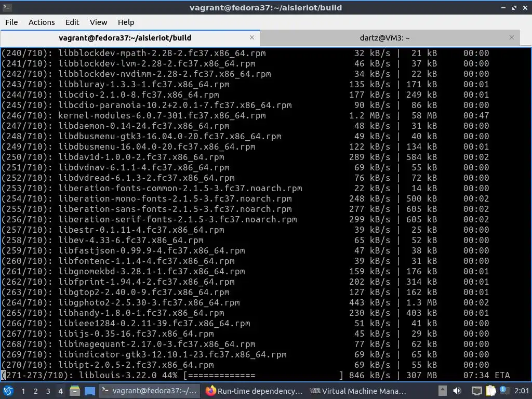Click the libblockdev-mpath package line
The image size is (532, 399).
tap(245, 53)
